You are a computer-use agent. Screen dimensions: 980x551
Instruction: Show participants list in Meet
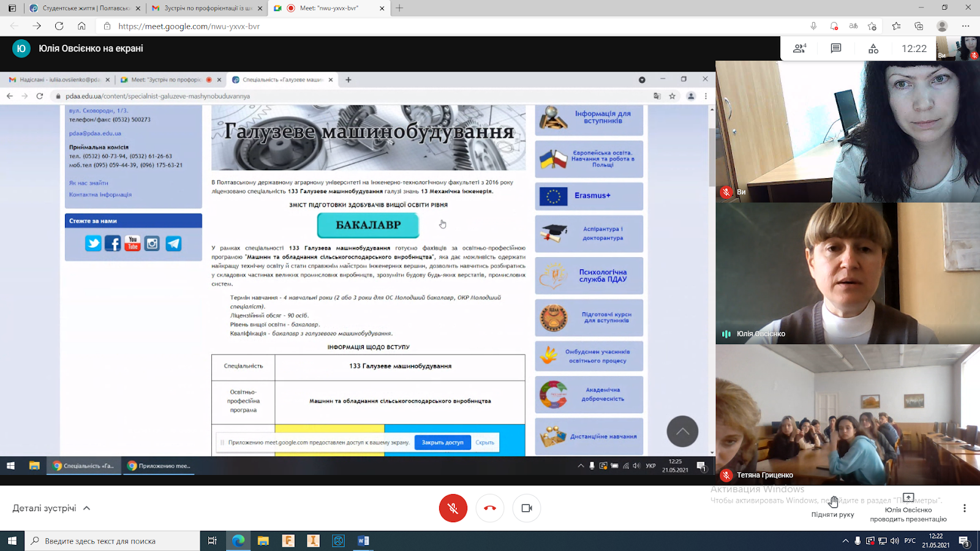(x=800, y=48)
